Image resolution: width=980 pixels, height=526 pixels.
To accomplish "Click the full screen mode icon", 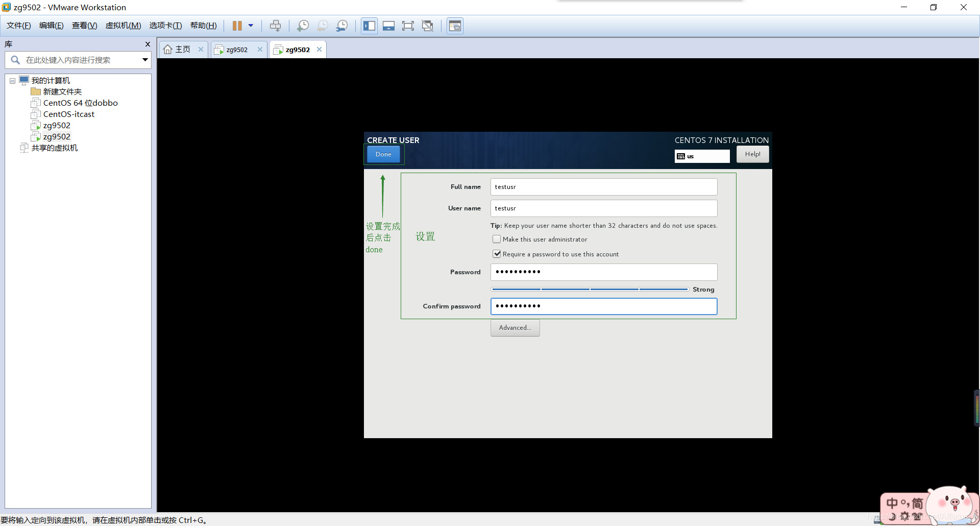I will (x=408, y=26).
